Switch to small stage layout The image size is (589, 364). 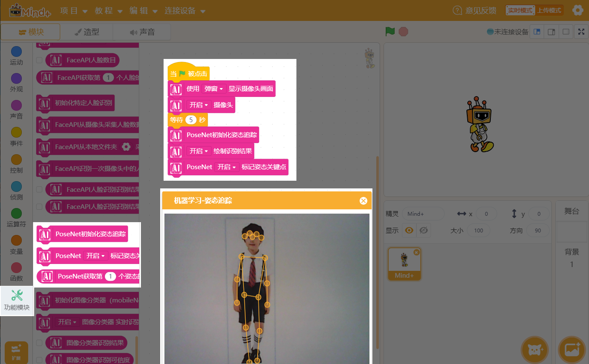coord(537,32)
